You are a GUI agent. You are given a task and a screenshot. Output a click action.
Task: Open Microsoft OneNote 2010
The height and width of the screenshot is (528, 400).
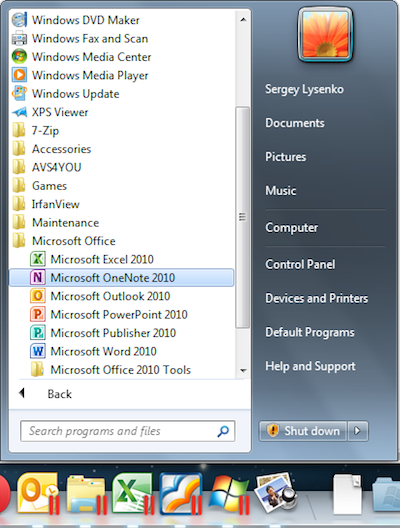tap(121, 277)
